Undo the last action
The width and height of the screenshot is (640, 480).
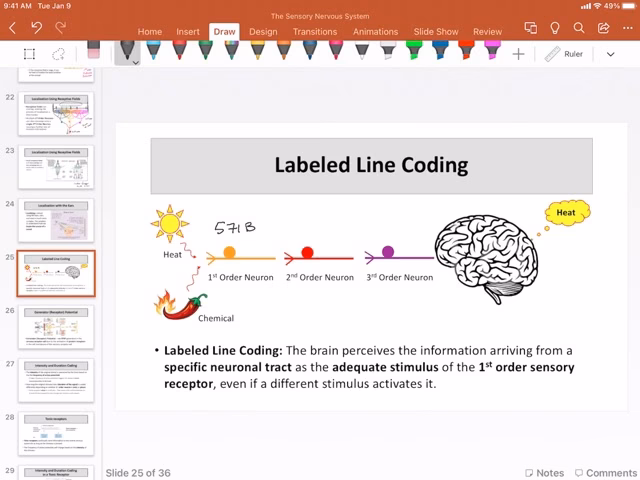pyautogui.click(x=36, y=28)
